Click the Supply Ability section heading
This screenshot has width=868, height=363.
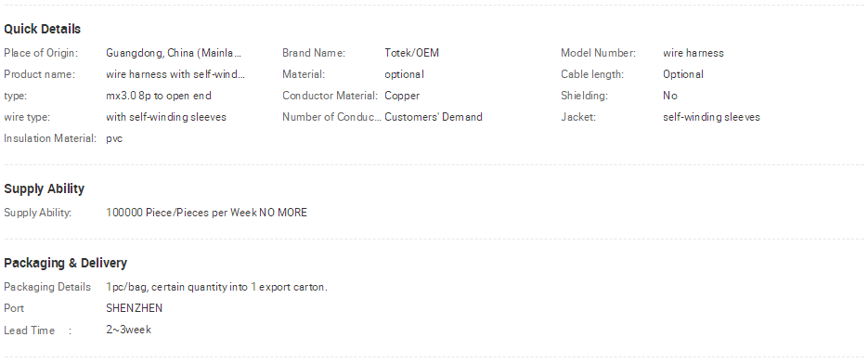click(45, 188)
